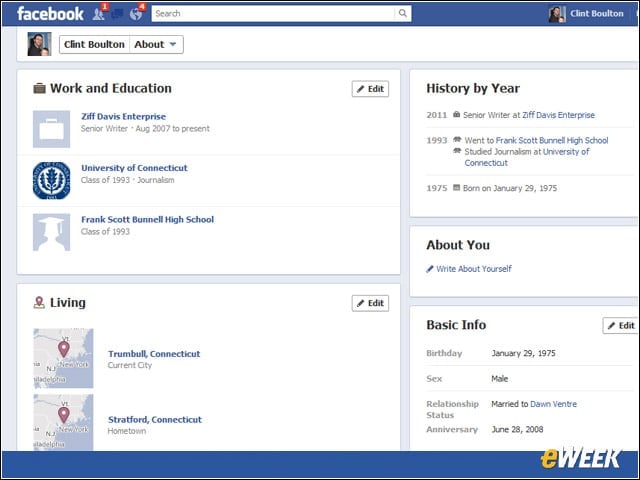
Task: Edit the Work and Education section
Action: (370, 89)
